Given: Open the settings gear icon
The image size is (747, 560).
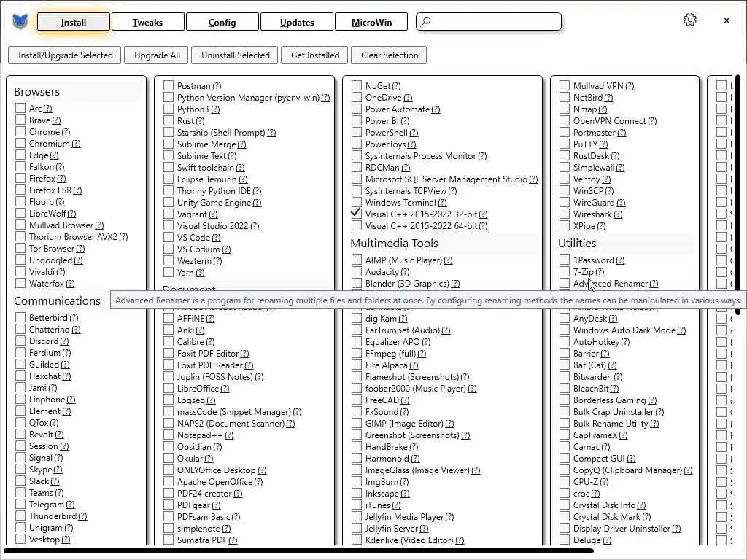Looking at the screenshot, I should coord(689,20).
